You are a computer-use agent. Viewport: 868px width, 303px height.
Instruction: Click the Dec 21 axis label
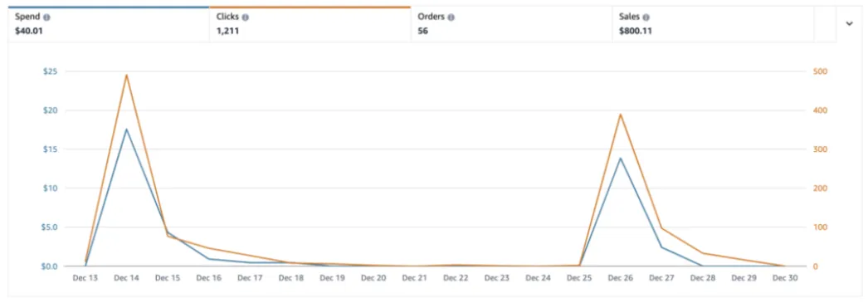click(x=415, y=279)
